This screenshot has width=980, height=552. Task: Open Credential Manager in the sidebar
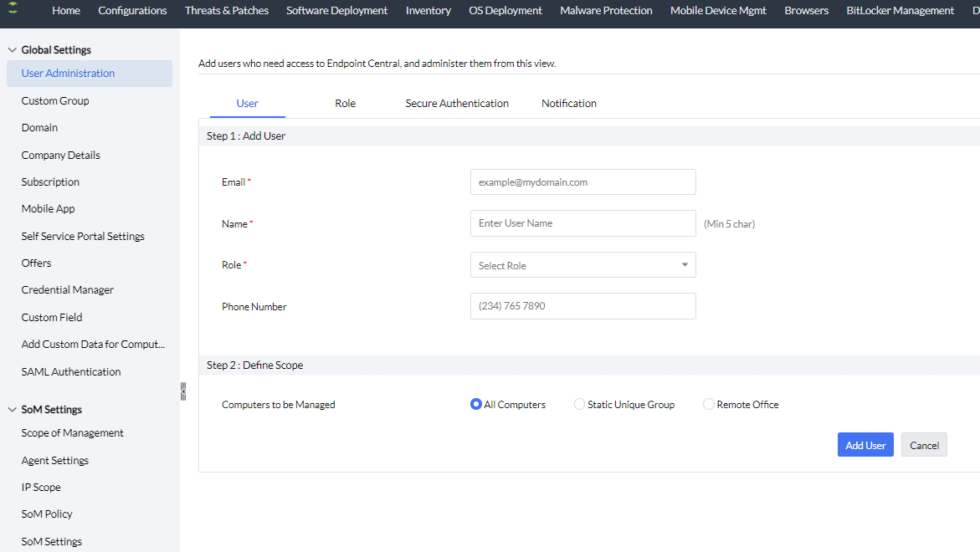(68, 290)
